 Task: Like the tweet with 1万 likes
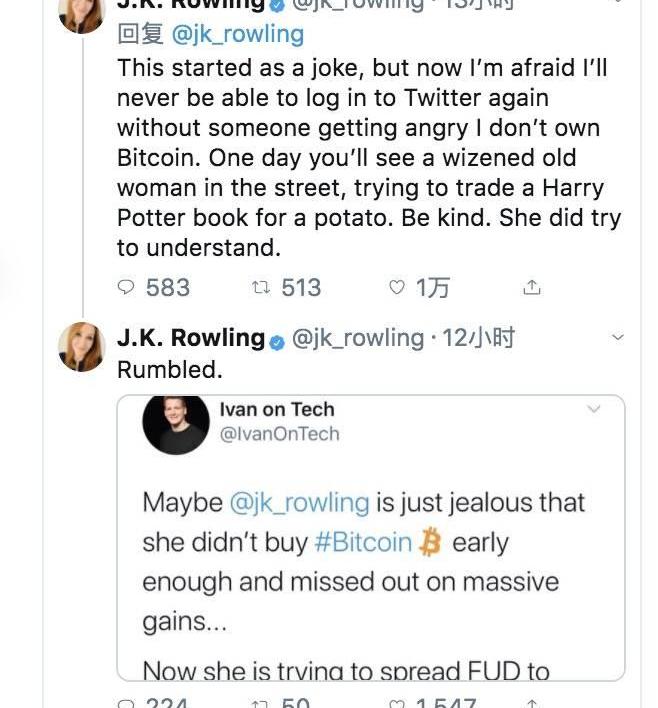click(x=397, y=287)
